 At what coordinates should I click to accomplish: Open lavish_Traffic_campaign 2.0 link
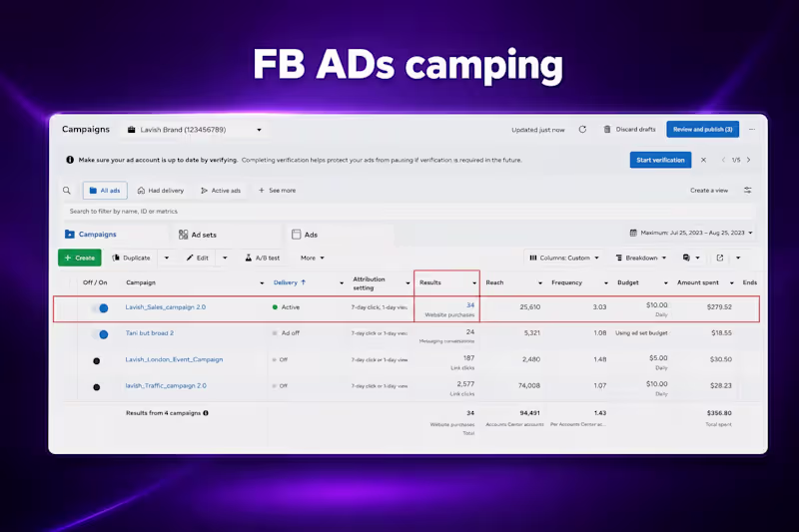166,385
